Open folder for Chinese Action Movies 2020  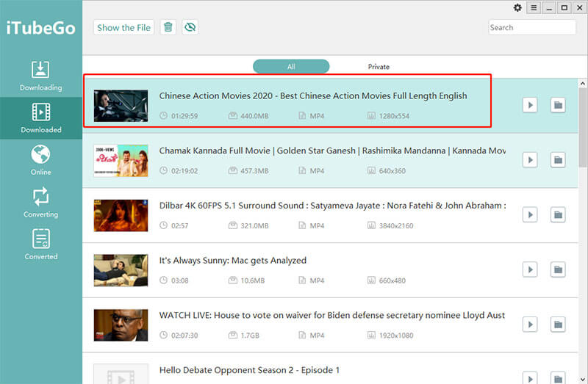pyautogui.click(x=558, y=105)
